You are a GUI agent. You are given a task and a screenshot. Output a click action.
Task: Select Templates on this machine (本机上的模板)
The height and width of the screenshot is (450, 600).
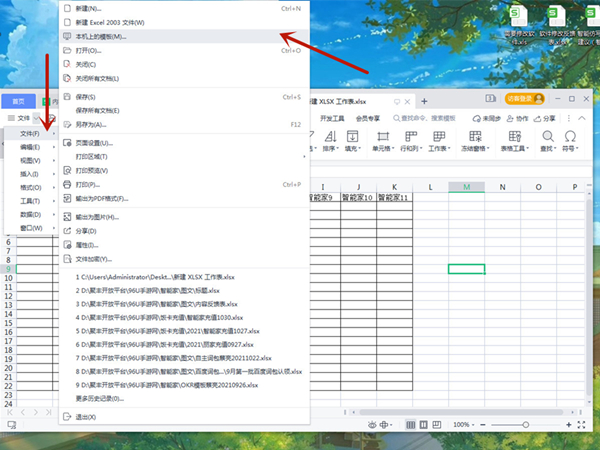[100, 36]
